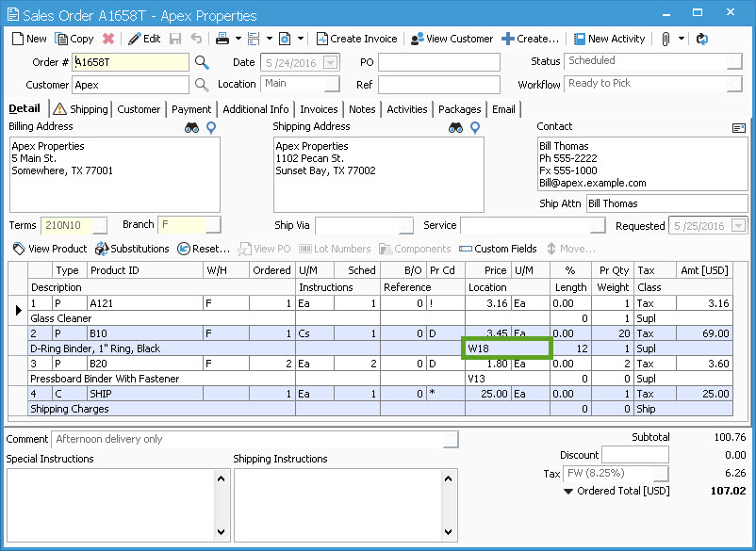Click the Discount input field
The image size is (756, 551).
(635, 455)
